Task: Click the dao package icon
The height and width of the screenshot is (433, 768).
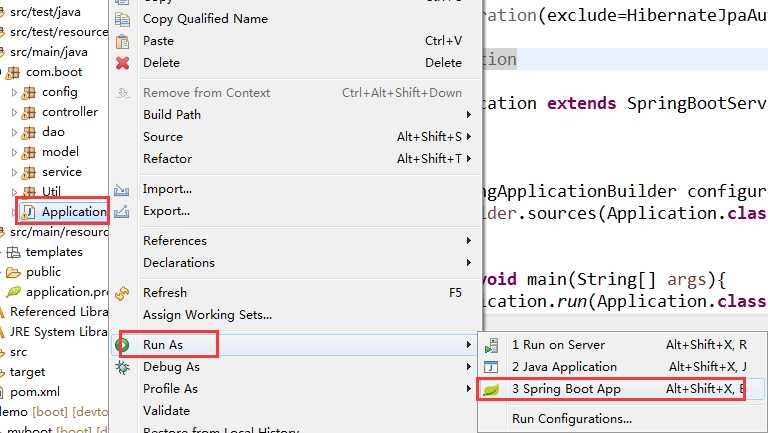Action: 28,132
